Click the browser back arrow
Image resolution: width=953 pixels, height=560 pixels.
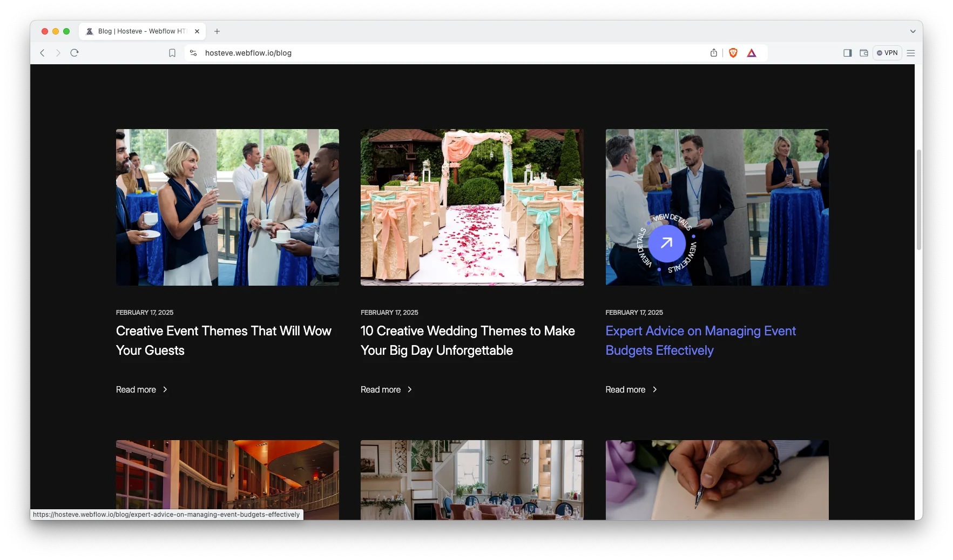tap(42, 53)
